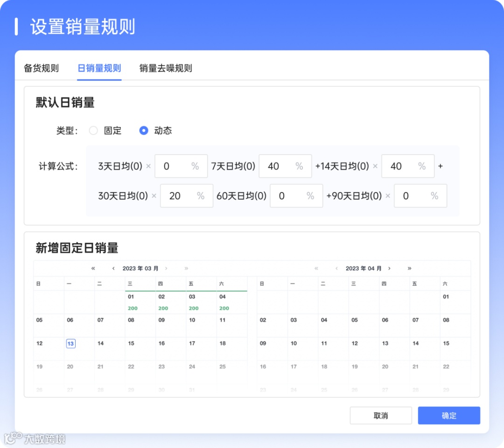Click the '2023 年 04 月' calendar header
Screen dimensions: 504x448
pyautogui.click(x=364, y=269)
